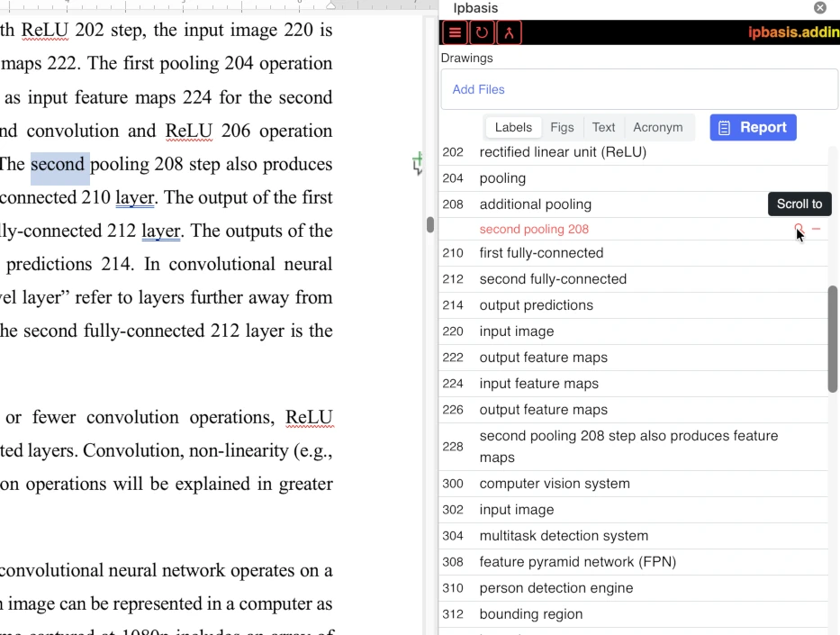Switch to the Figs tab
Image resolution: width=840 pixels, height=635 pixels.
(562, 128)
